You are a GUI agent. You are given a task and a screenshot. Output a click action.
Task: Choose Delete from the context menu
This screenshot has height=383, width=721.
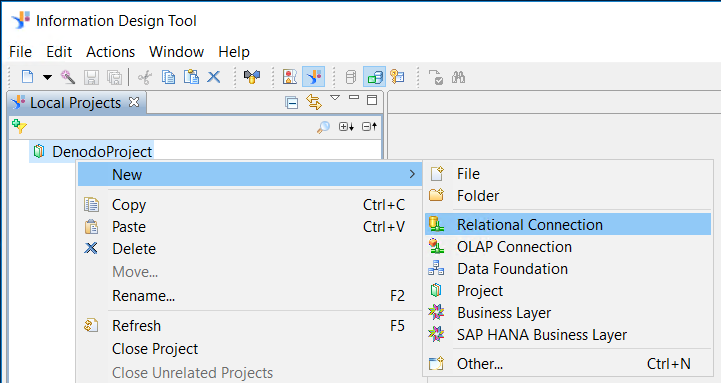(x=250, y=249)
